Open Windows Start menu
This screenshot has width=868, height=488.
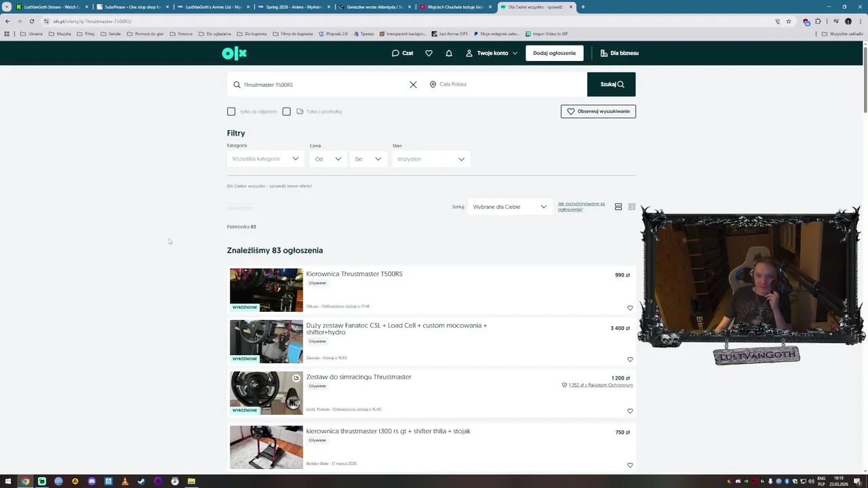tap(8, 481)
